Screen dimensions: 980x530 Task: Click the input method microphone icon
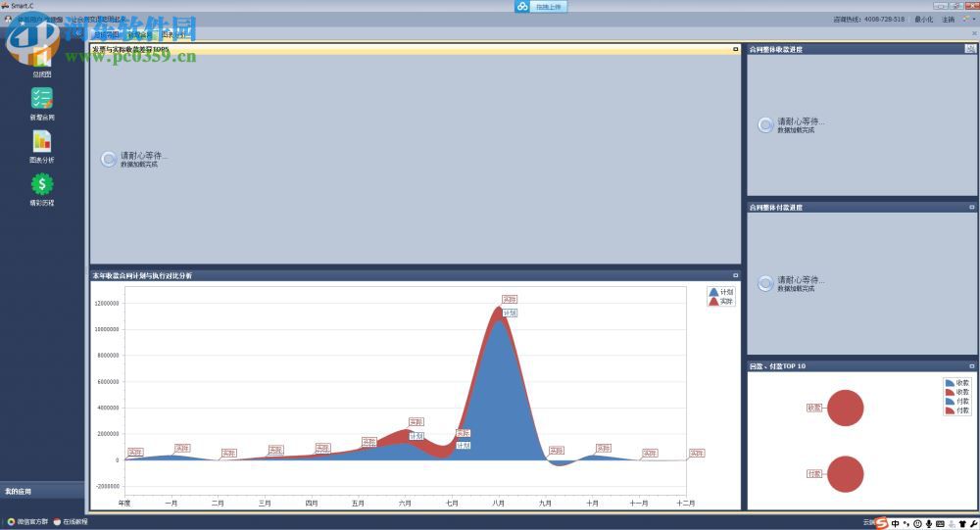coord(929,524)
